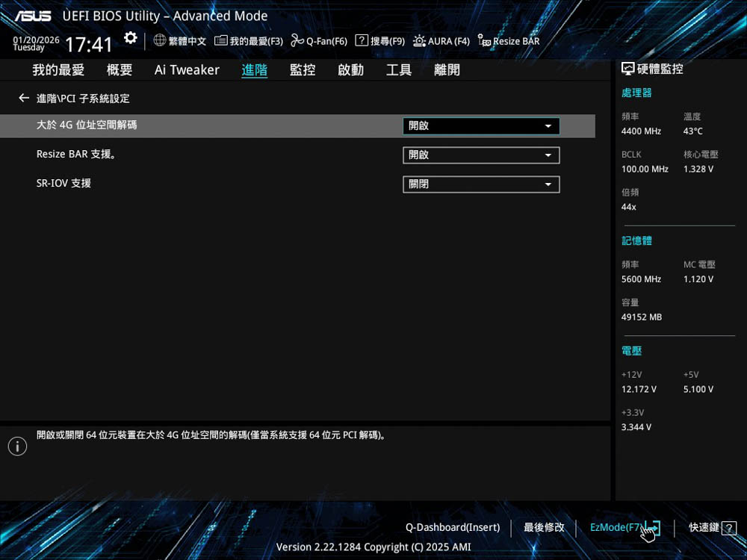Expand the Resize BAR 支援 dropdown
Viewport: 747px width, 560px height.
[480, 155]
